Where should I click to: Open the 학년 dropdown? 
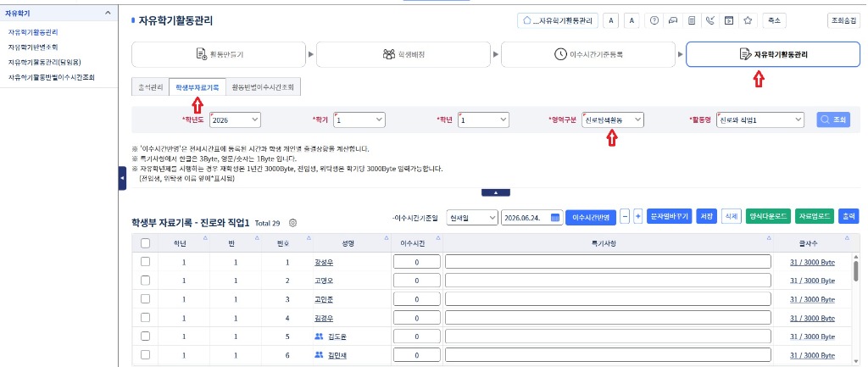point(484,120)
